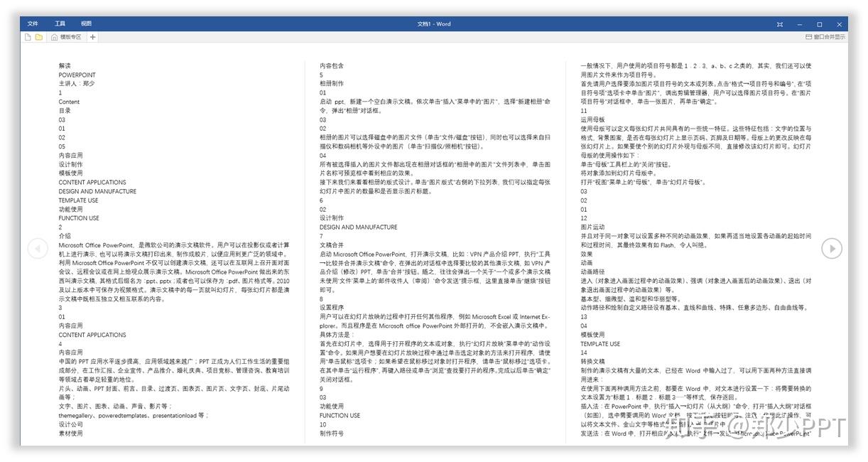The width and height of the screenshot is (868, 462).
Task: Click 窗口合并显示 button
Action: coord(825,37)
